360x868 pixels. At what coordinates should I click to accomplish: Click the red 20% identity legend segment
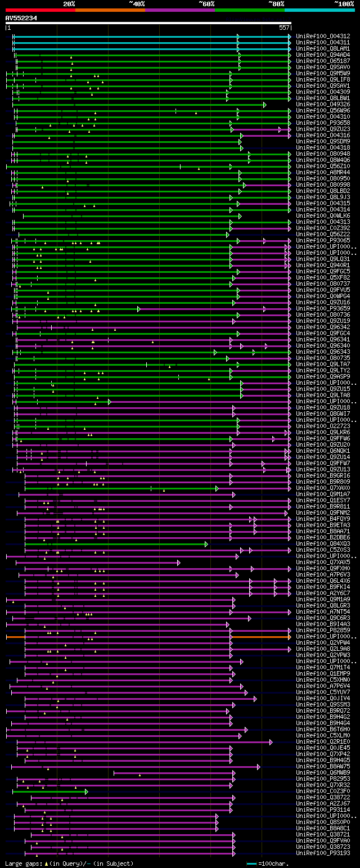point(40,10)
